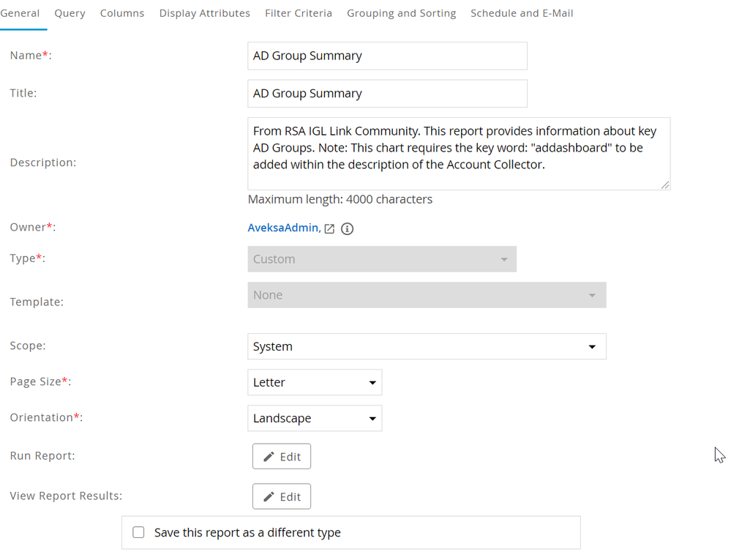The image size is (731, 560).
Task: Enable 'Save this report as a different type'
Action: point(138,532)
